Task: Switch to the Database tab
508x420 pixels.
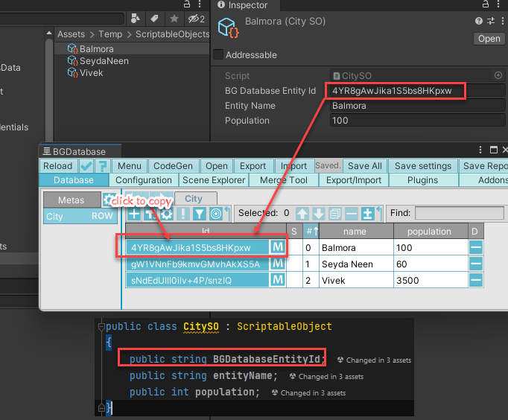Action: (74, 180)
